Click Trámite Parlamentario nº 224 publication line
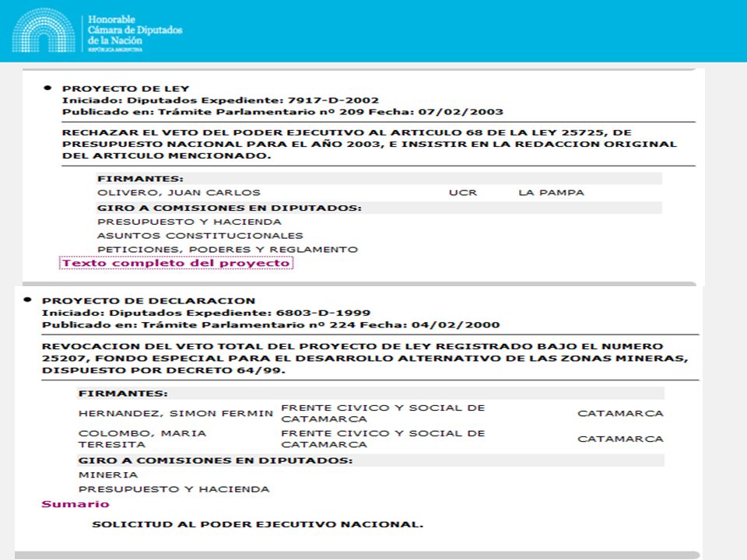This screenshot has width=747, height=560. [x=271, y=325]
